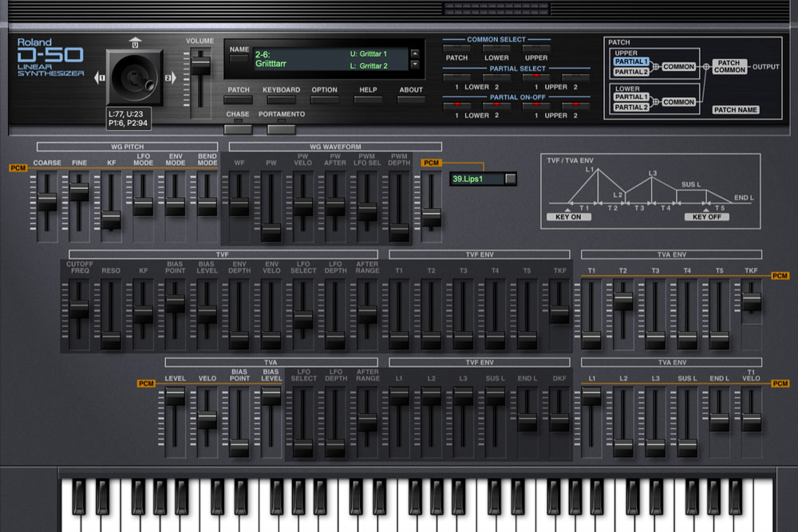798x532 pixels.
Task: Select Lower partial 2 under Partial Select
Action: coord(496,77)
